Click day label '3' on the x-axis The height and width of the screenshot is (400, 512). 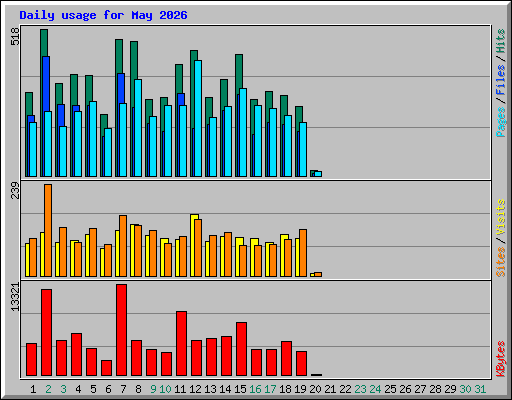63,389
